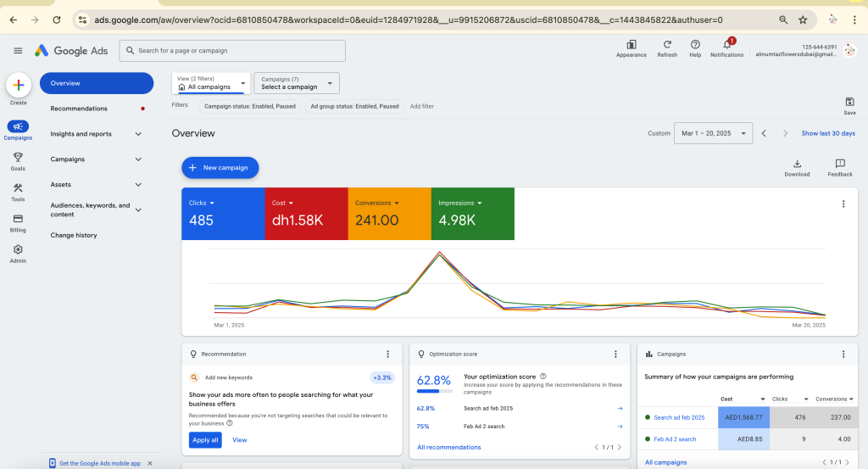The width and height of the screenshot is (868, 469).
Task: Open the View All campaigns dropdown
Action: tap(211, 83)
